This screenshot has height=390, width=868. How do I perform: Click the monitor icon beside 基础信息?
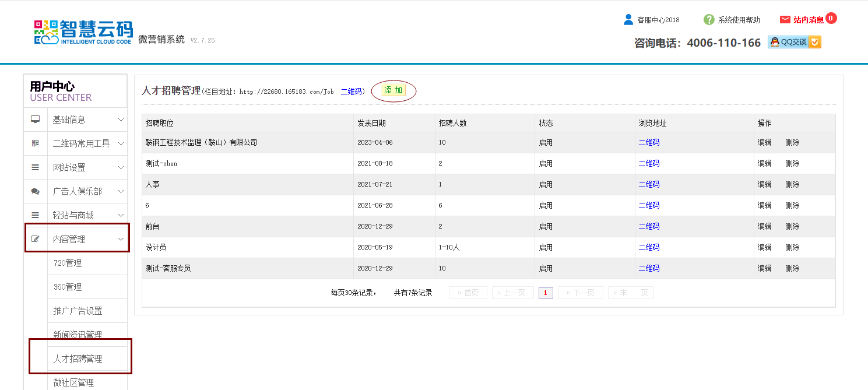click(x=36, y=120)
